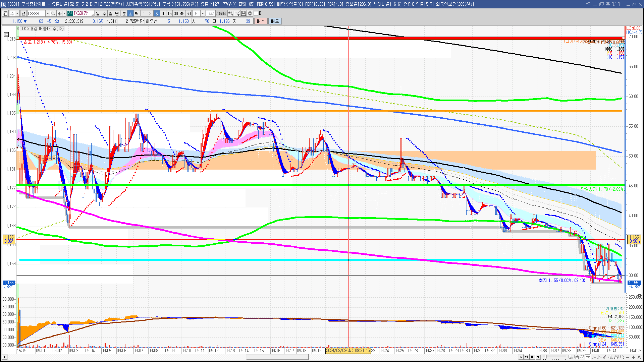
Task: Click the plus zoom-in icon at bottom right
Action: (634, 357)
